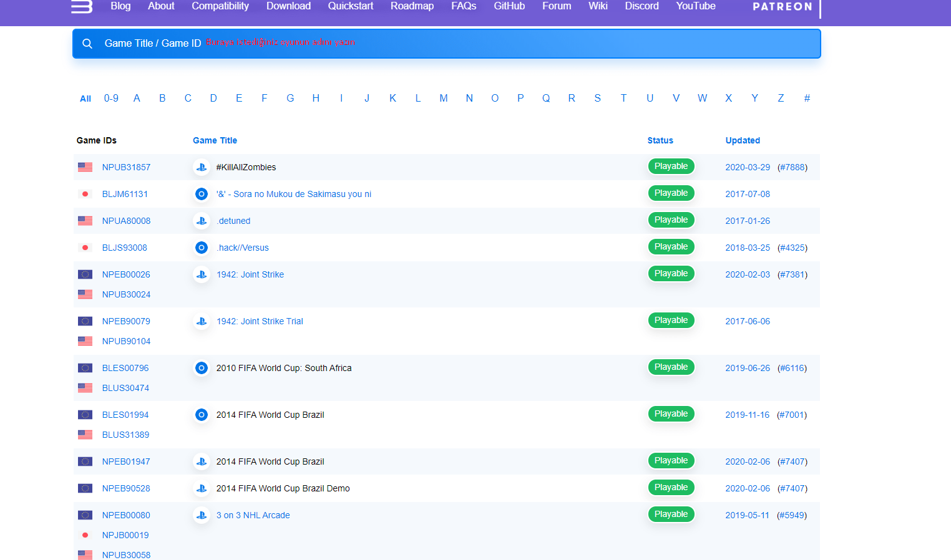Click the Playable badge for .detuned
The width and height of the screenshot is (951, 560).
coord(671,220)
